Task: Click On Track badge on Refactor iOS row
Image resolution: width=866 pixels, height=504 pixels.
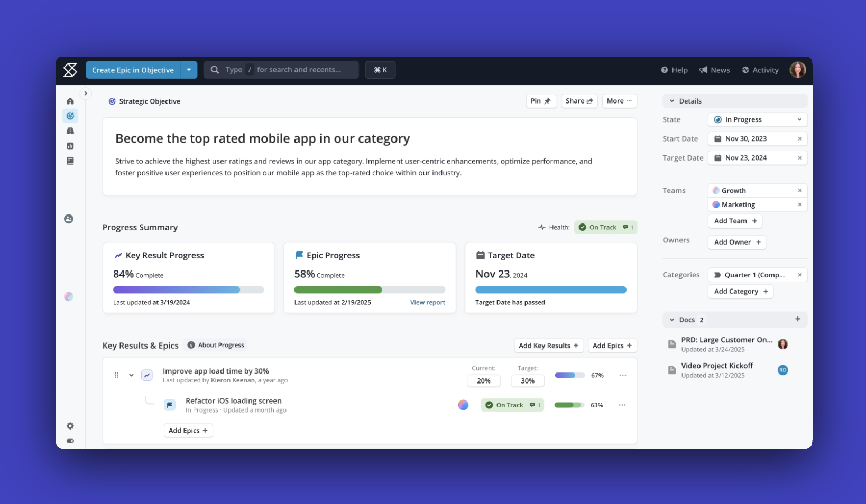Action: tap(512, 405)
